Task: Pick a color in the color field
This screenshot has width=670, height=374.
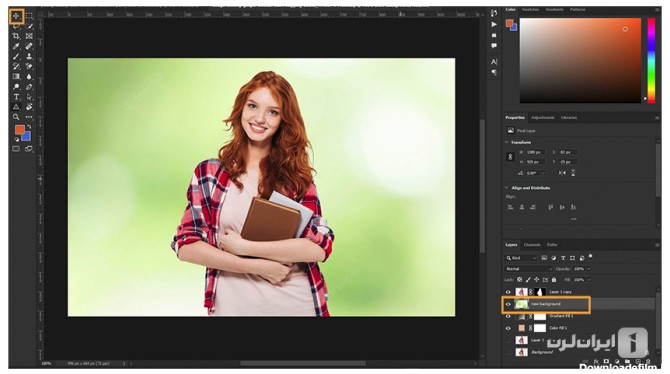Action: 580,61
